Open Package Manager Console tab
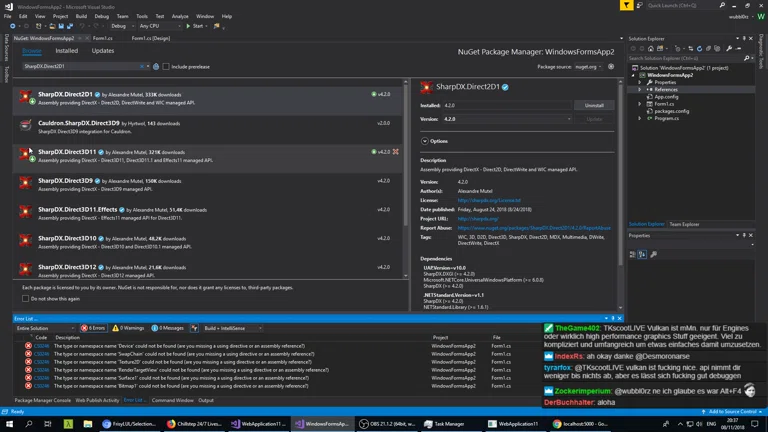768x432 pixels. pyautogui.click(x=43, y=400)
